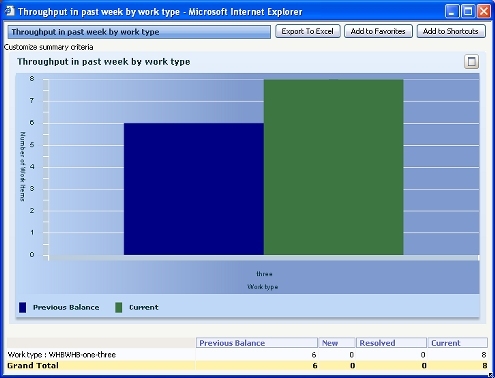Select the green Current bar in chart
The image size is (495, 378).
tap(333, 167)
